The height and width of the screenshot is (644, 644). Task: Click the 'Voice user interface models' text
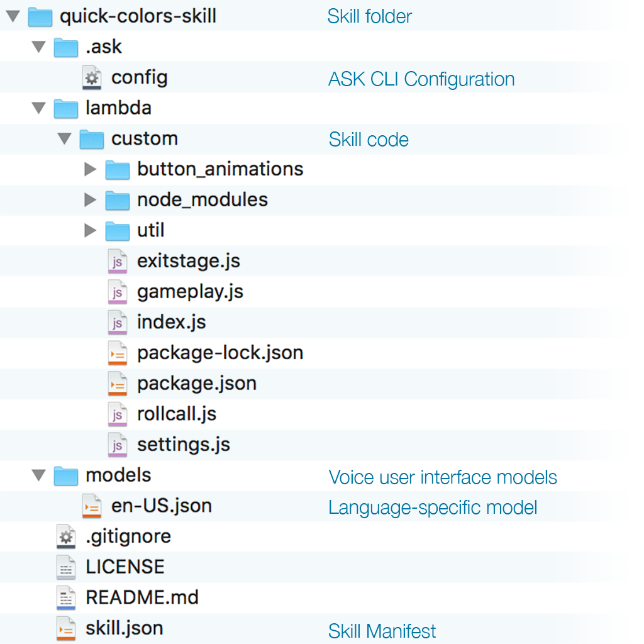pos(443,478)
